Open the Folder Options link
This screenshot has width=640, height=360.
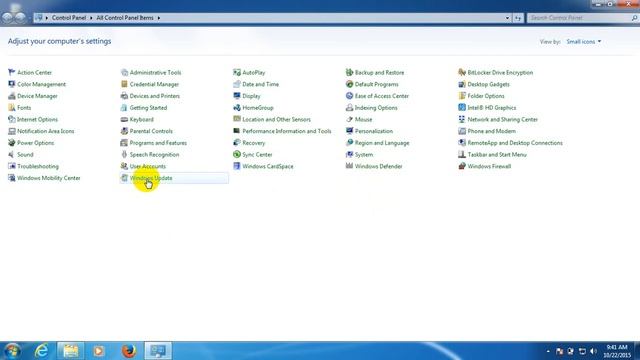coord(486,96)
